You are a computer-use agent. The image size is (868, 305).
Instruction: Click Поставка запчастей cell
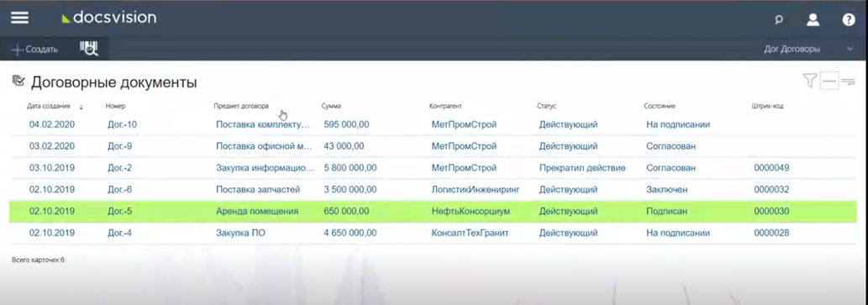(258, 189)
